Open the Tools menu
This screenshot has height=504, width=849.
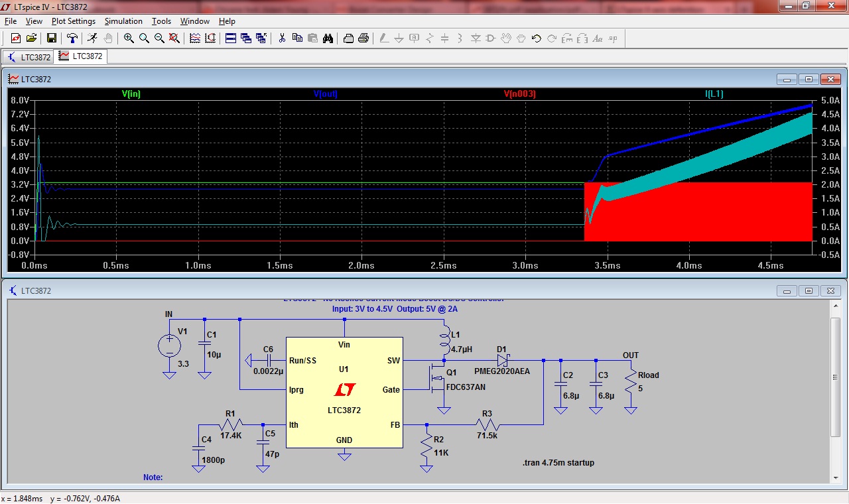click(x=162, y=21)
